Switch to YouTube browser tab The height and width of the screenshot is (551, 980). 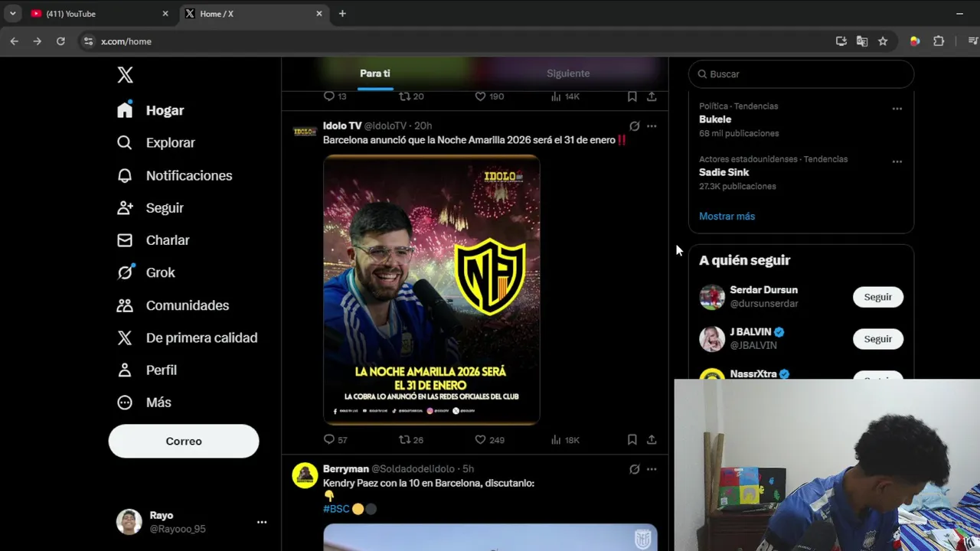pyautogui.click(x=100, y=14)
